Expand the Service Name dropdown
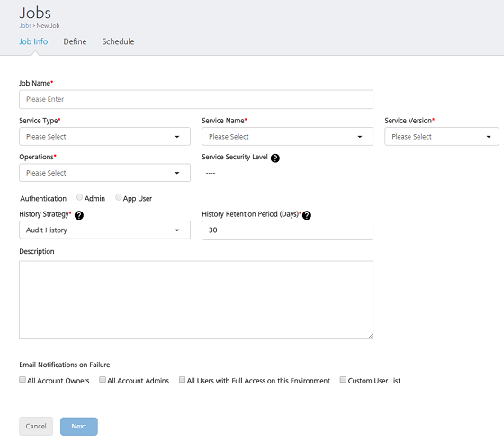The image size is (504, 442). [x=287, y=136]
